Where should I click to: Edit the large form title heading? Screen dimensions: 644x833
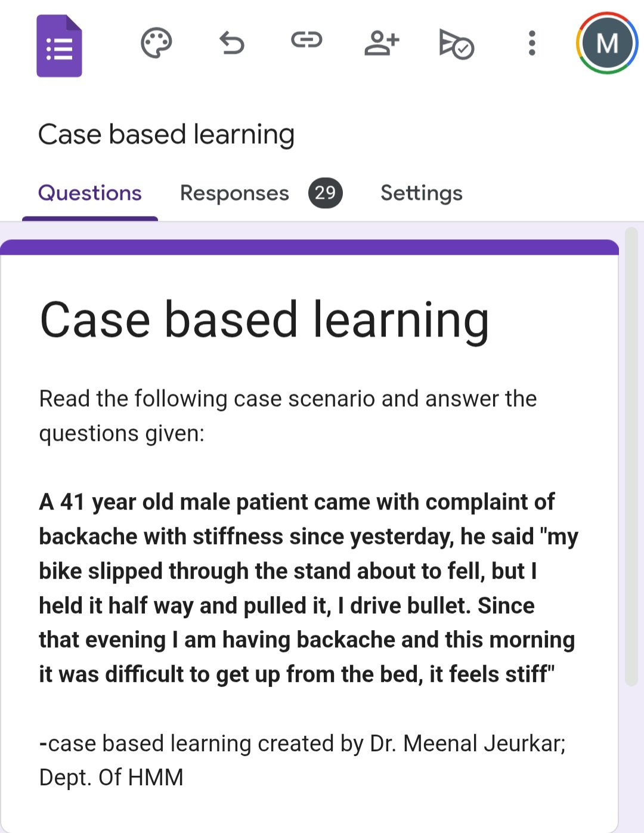[x=264, y=320]
